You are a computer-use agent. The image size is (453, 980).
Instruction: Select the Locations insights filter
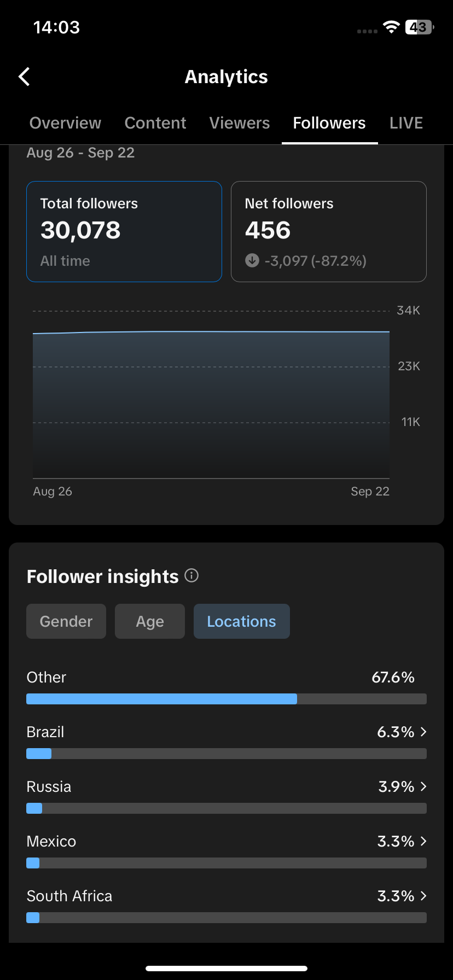click(x=241, y=621)
